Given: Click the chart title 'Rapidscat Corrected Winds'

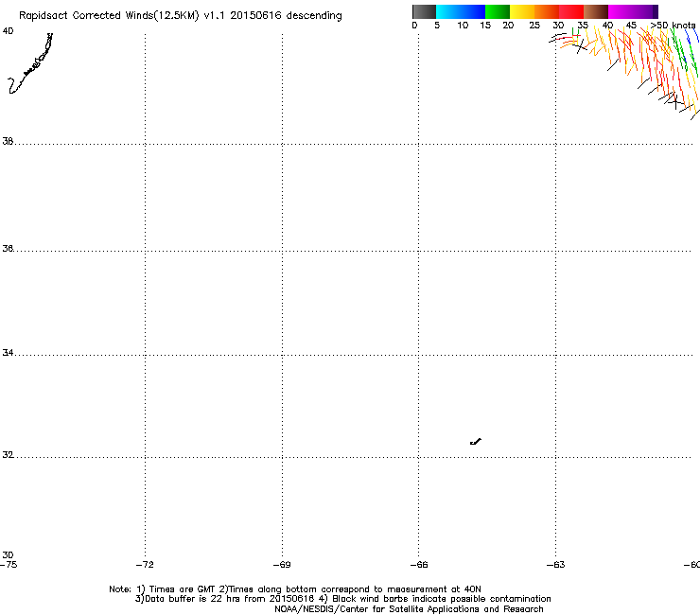Looking at the screenshot, I should pos(86,16).
